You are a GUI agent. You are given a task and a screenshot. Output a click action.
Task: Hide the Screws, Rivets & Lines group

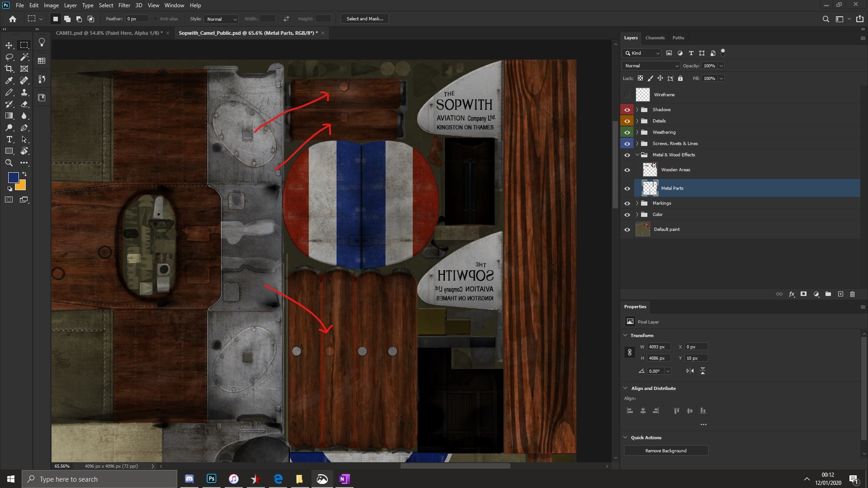point(627,144)
